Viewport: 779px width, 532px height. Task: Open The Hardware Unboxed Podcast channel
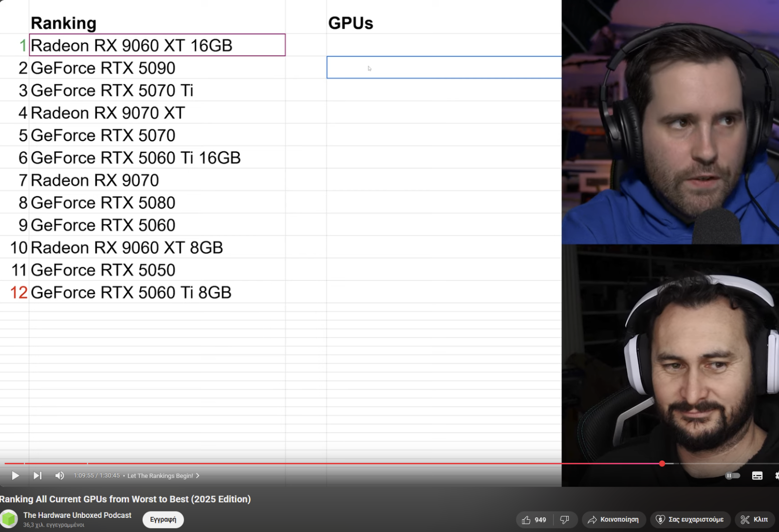tap(77, 515)
